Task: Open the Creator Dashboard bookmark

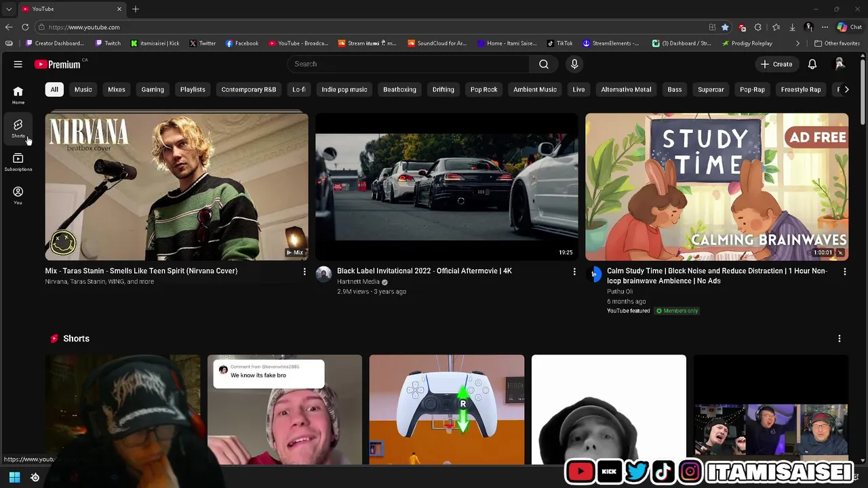Action: (x=55, y=43)
